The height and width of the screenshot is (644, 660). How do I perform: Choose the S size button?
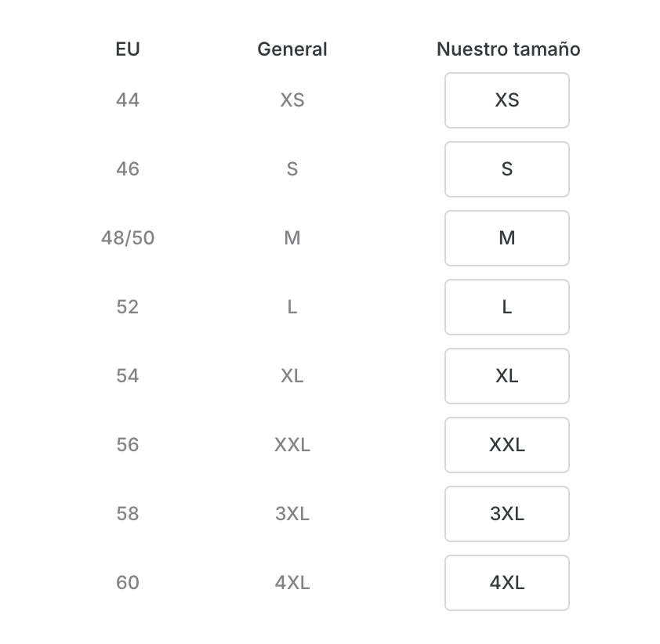pyautogui.click(x=506, y=169)
